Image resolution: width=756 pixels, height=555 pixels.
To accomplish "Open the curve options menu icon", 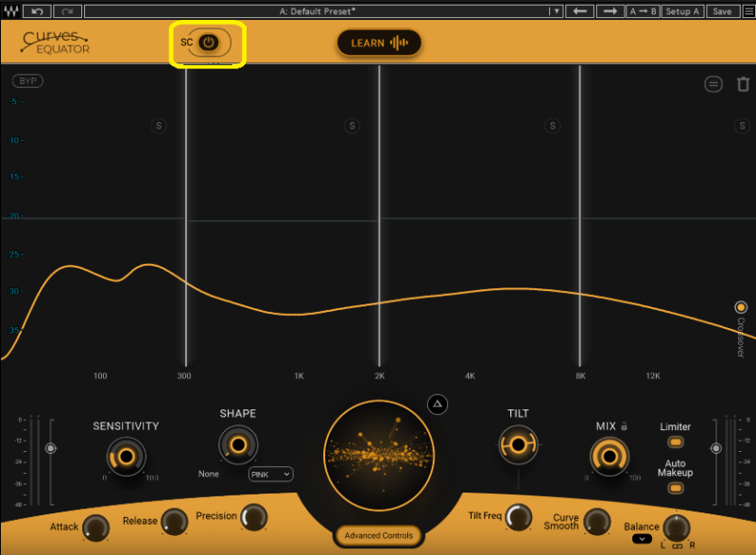I will pos(713,84).
